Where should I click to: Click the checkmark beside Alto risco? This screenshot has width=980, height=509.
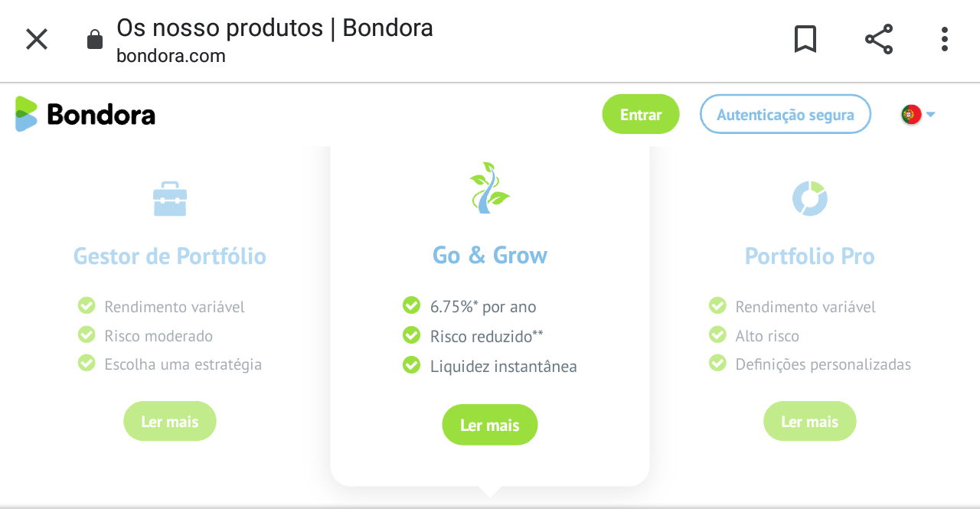point(717,335)
